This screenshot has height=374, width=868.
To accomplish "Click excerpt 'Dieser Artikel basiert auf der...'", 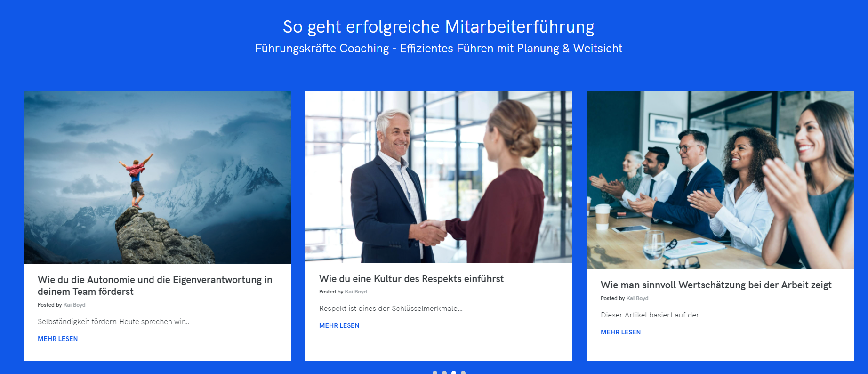I will [x=652, y=315].
